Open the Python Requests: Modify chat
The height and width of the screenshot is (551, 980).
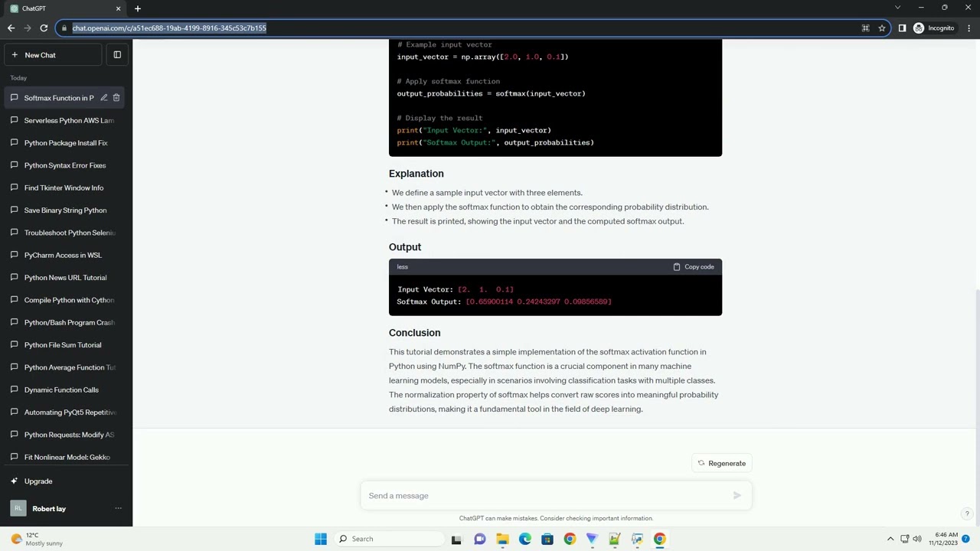coord(65,435)
